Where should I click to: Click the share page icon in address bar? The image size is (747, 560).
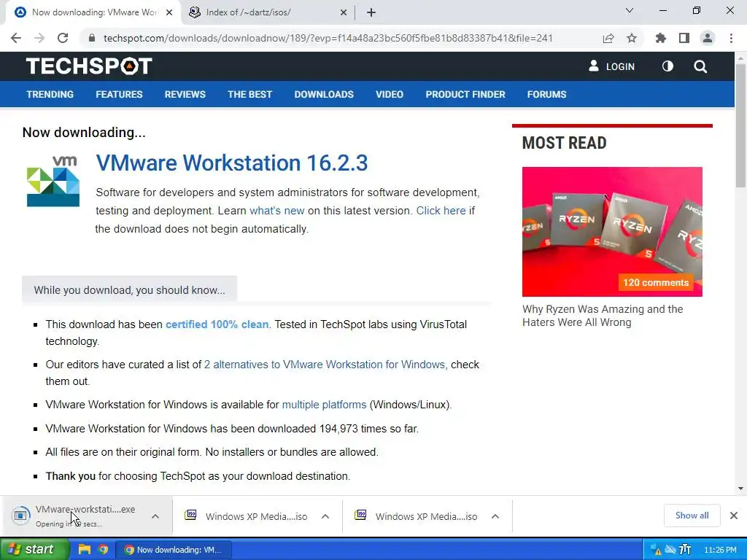(608, 38)
